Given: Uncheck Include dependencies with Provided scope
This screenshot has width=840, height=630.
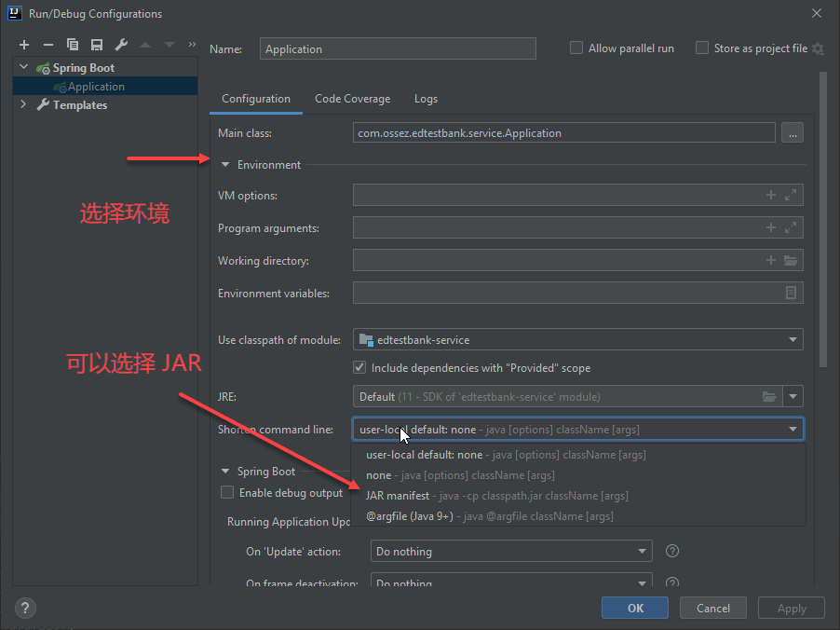Looking at the screenshot, I should 359,368.
